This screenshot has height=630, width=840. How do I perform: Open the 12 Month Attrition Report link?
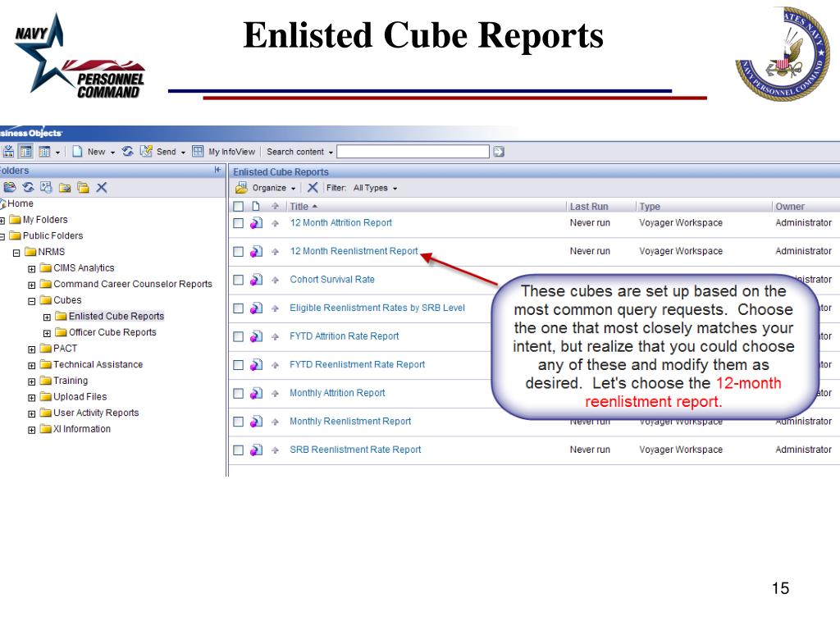pos(340,223)
